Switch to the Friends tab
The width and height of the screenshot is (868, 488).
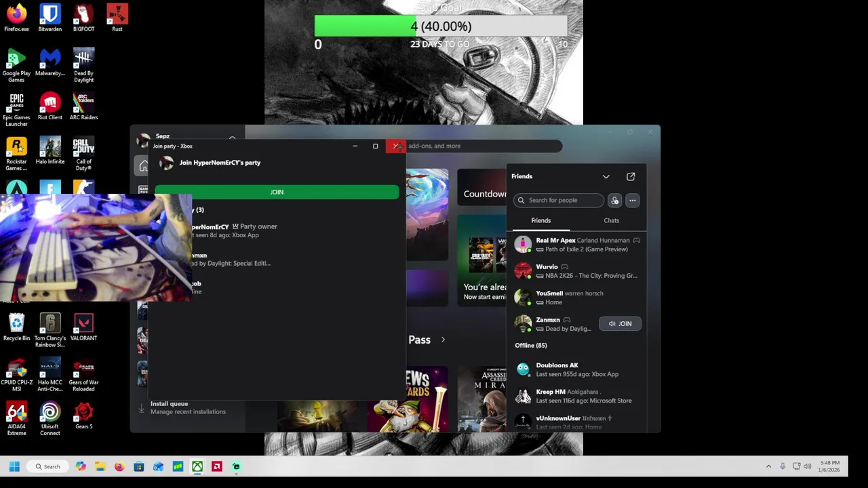tap(540, 220)
